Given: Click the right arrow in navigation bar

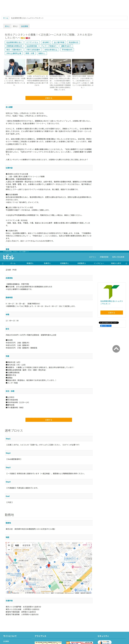Looking at the screenshot, I should pos(126,263).
